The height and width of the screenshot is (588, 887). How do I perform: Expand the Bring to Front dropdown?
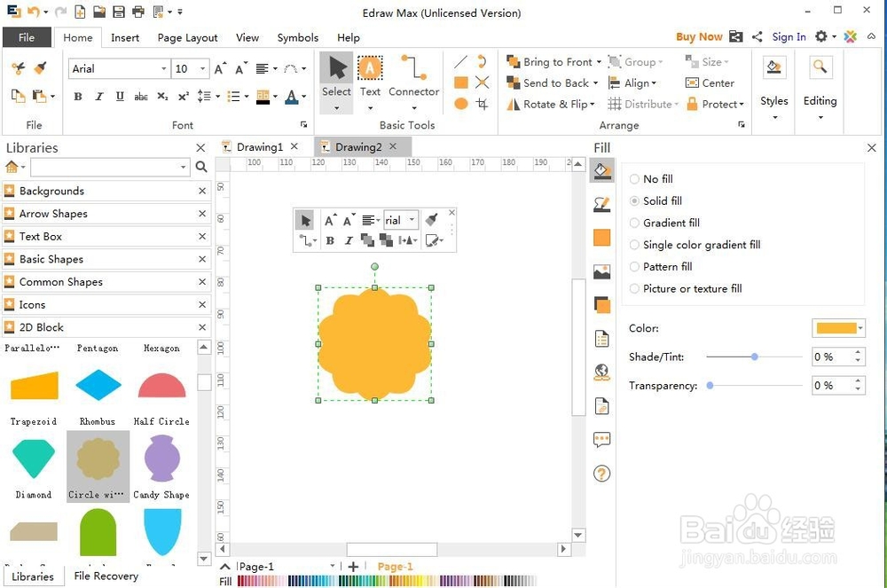tap(599, 62)
